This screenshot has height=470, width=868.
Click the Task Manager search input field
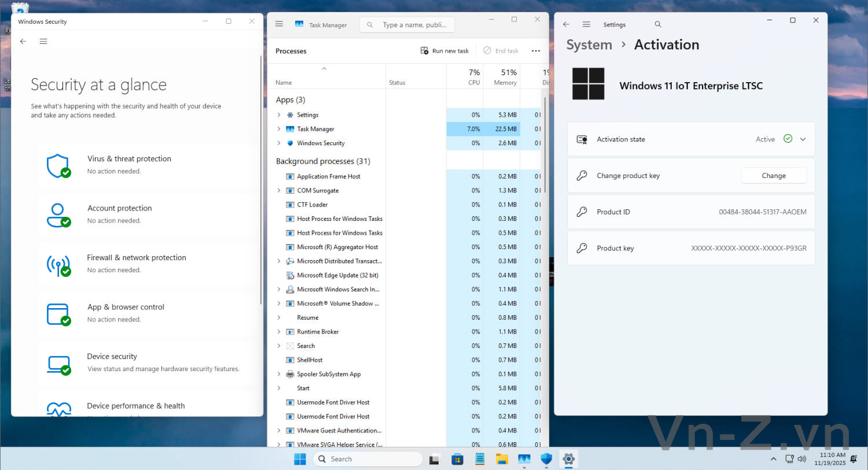click(414, 25)
